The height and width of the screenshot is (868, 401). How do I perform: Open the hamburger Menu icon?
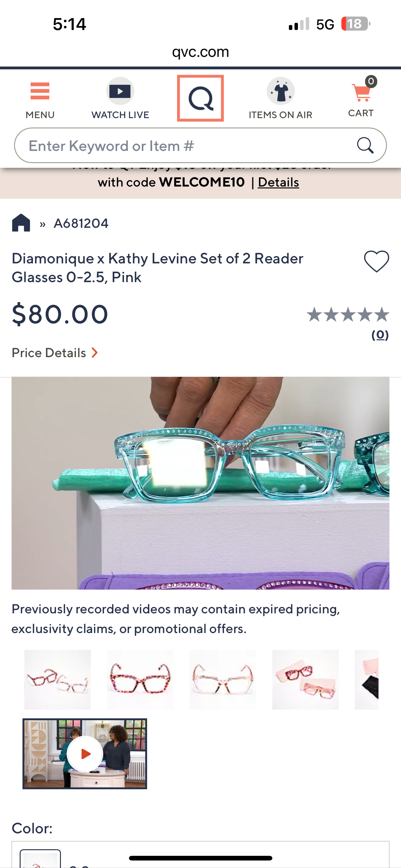click(x=40, y=91)
